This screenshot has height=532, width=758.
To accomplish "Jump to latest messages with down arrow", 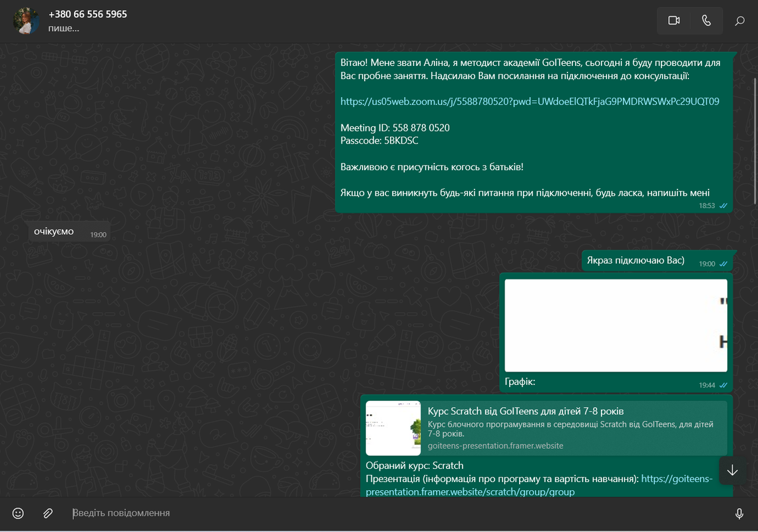I will [x=733, y=470].
